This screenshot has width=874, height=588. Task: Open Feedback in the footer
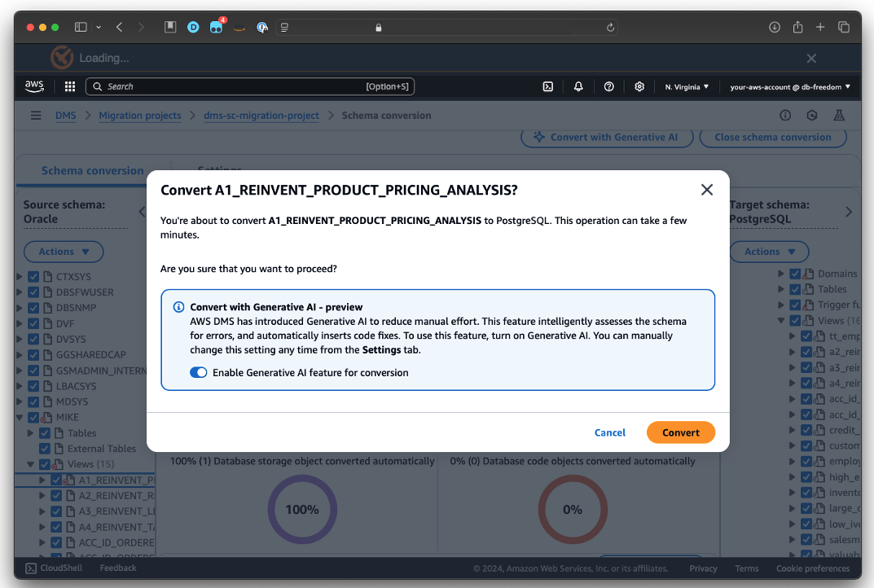coord(117,568)
